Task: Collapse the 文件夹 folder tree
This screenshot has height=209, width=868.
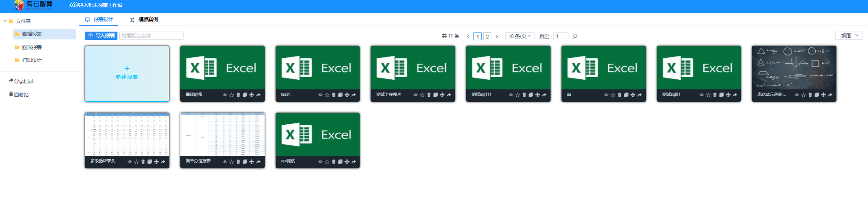Action: [5, 21]
